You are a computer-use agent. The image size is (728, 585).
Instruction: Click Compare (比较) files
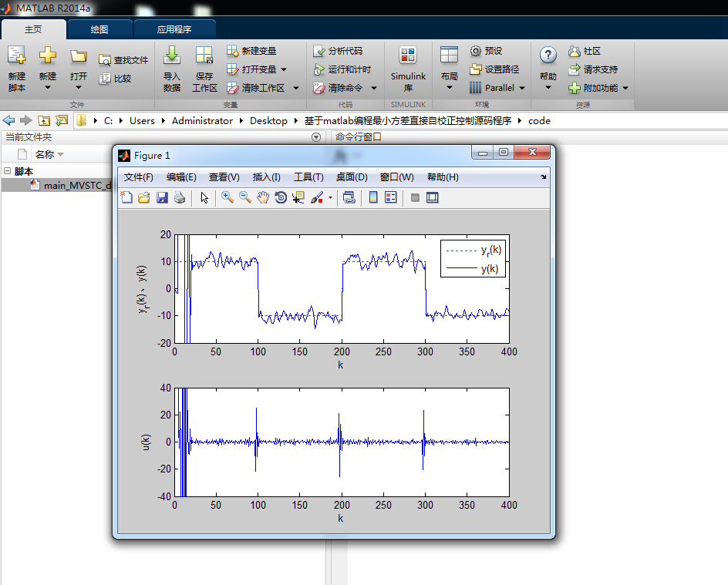point(115,79)
